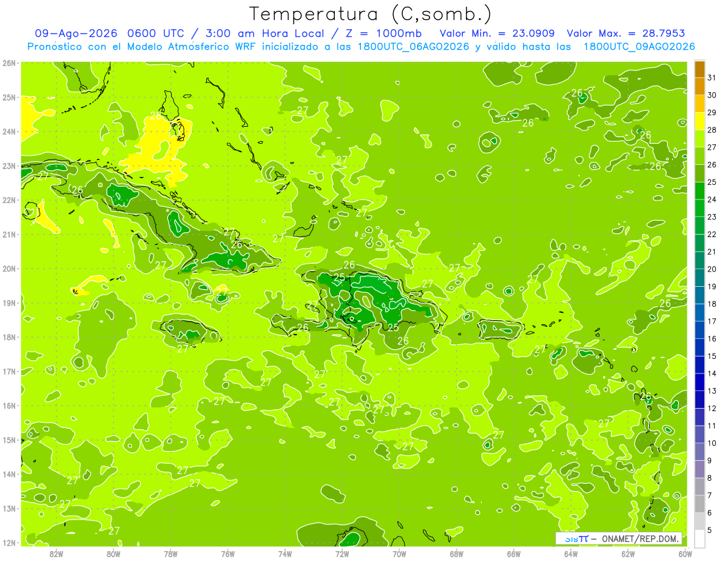Click the 29 label on the color scale
728x562 pixels.
coord(712,113)
